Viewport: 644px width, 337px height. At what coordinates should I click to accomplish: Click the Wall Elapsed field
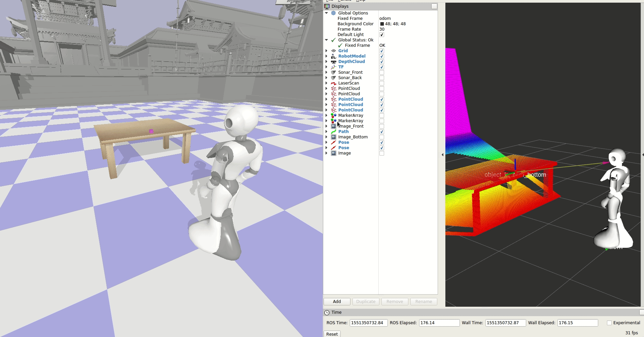coord(578,323)
